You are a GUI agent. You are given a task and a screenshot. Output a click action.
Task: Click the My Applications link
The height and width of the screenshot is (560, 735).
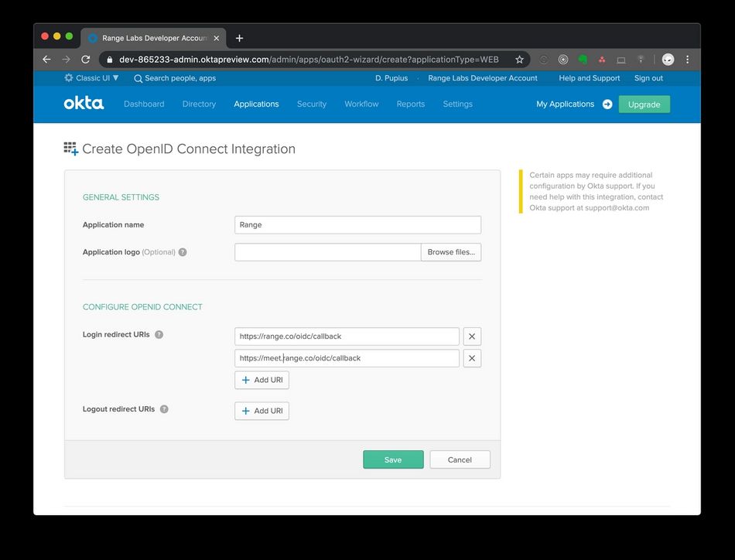tap(565, 104)
